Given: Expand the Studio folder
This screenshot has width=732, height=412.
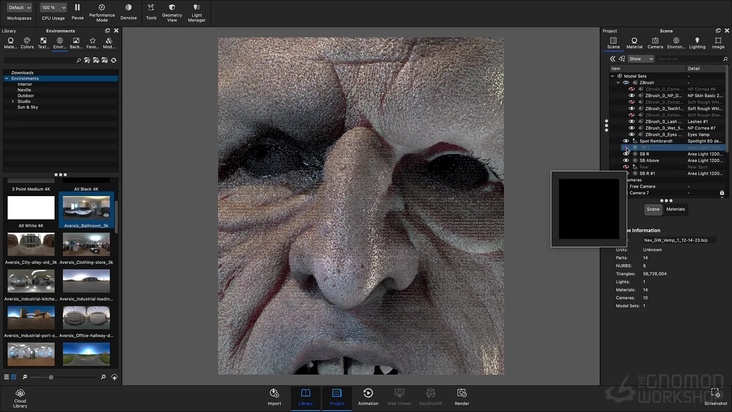Looking at the screenshot, I should pyautogui.click(x=13, y=101).
